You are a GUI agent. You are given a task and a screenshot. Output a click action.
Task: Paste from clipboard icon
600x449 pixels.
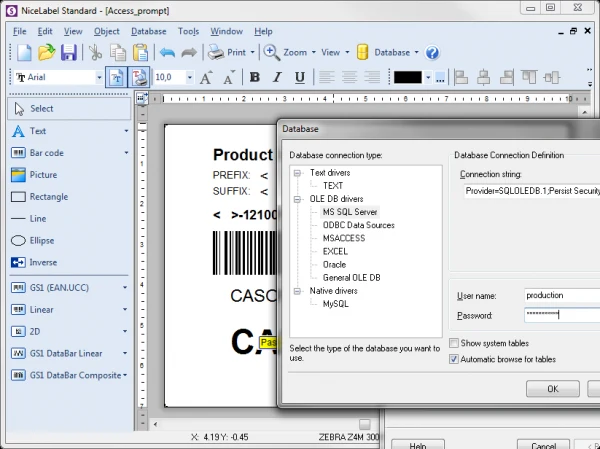pyautogui.click(x=140, y=52)
